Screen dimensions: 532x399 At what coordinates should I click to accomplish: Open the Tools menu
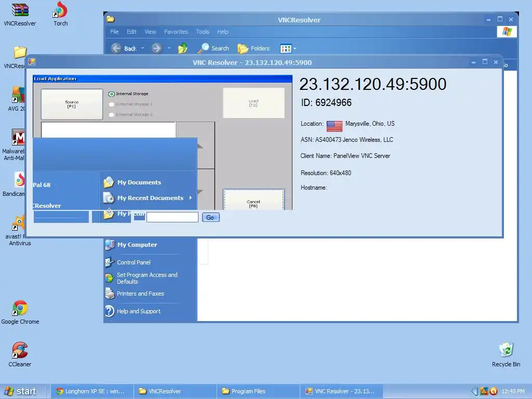pos(203,32)
